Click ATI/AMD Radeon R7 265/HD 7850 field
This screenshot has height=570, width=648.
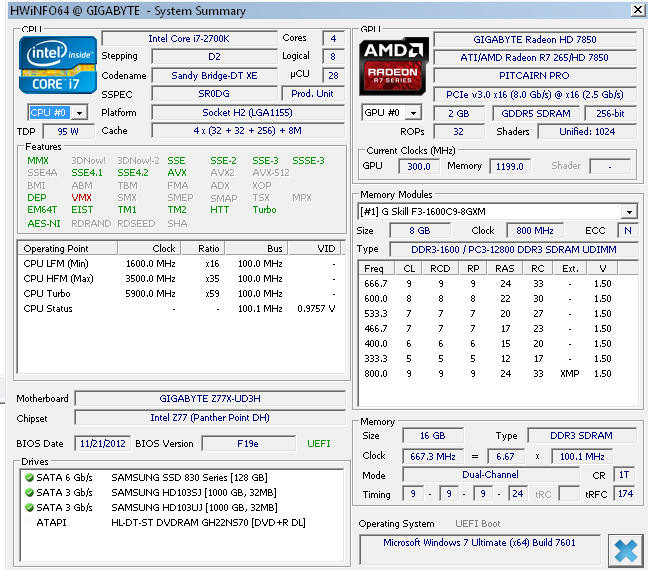pos(535,57)
